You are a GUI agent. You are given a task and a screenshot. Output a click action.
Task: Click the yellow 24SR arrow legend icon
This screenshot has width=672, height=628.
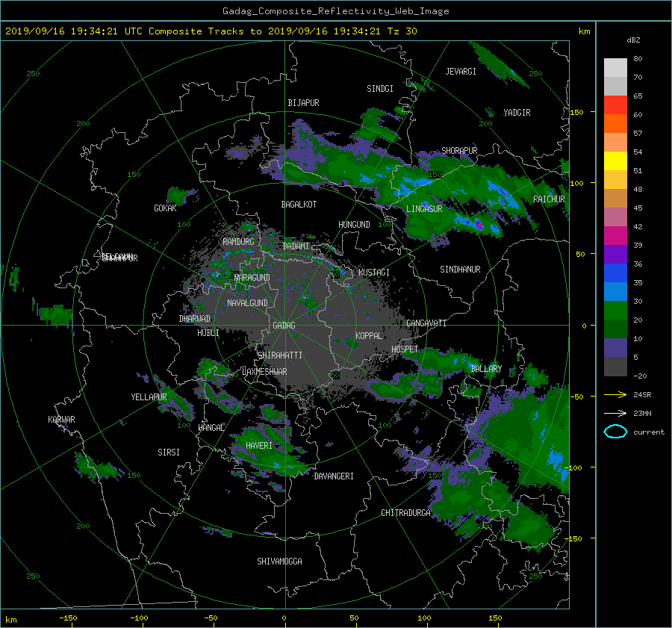click(x=615, y=395)
